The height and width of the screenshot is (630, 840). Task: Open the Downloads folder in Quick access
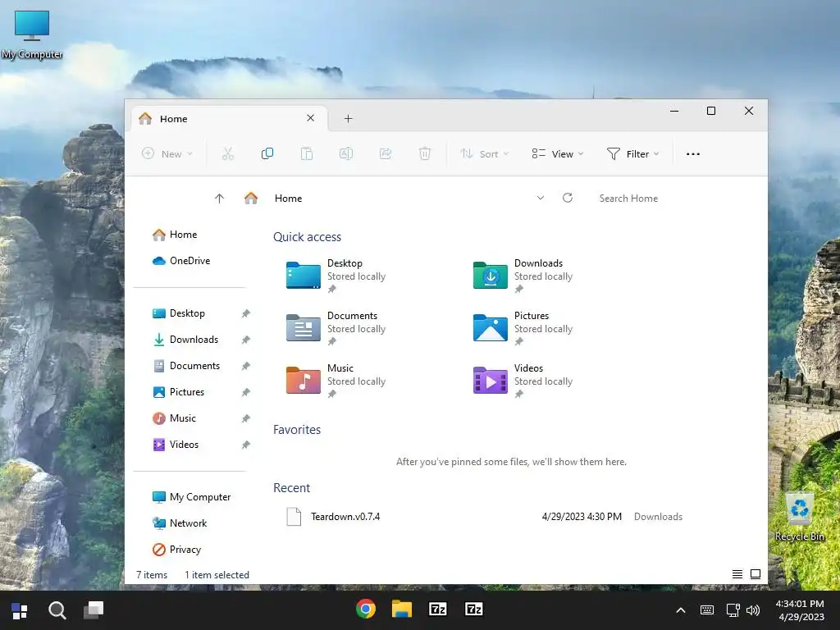(x=523, y=276)
